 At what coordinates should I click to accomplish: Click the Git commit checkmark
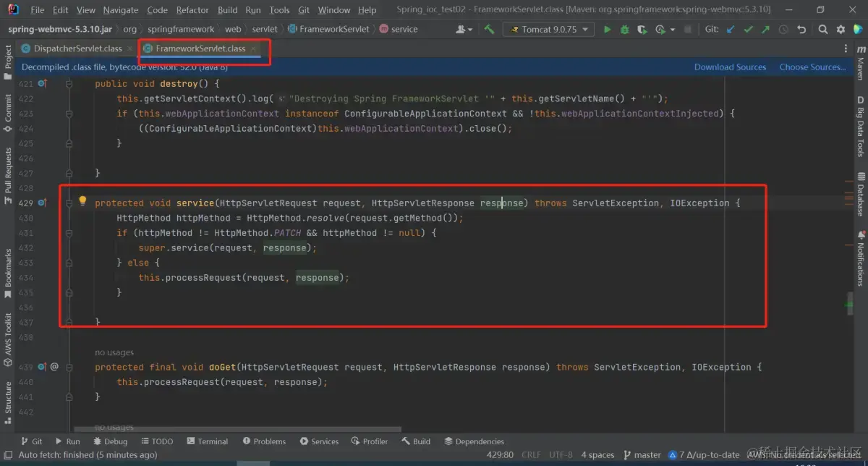click(749, 29)
